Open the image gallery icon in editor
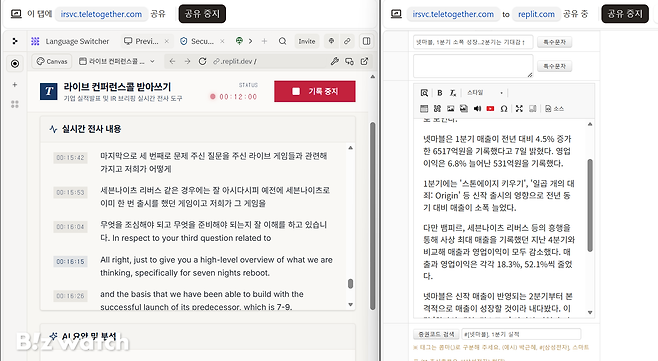The image size is (658, 361). tap(464, 108)
